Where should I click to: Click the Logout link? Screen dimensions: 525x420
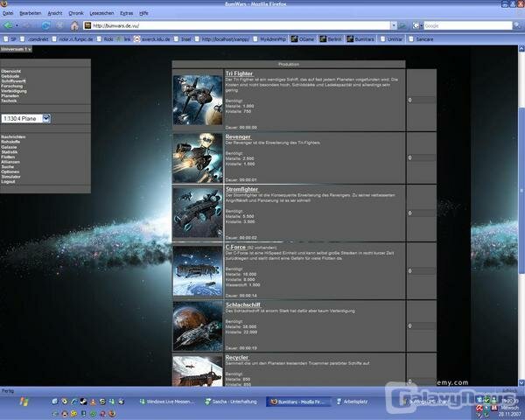8,181
